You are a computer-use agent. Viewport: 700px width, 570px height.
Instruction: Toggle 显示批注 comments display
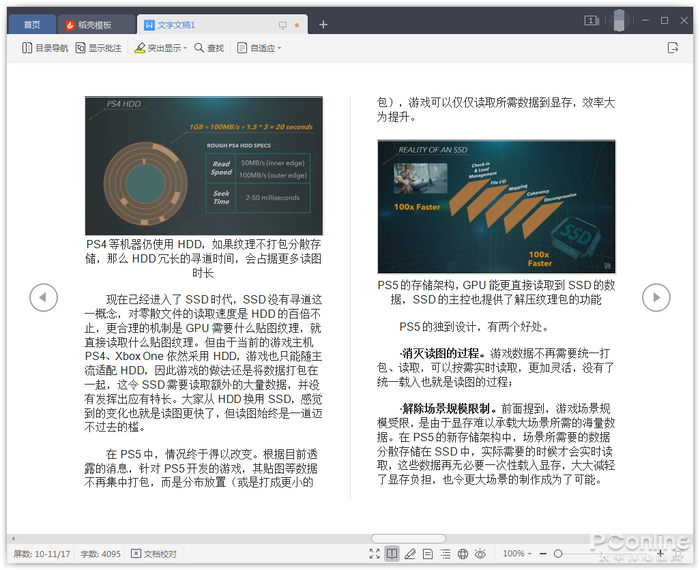[x=98, y=48]
